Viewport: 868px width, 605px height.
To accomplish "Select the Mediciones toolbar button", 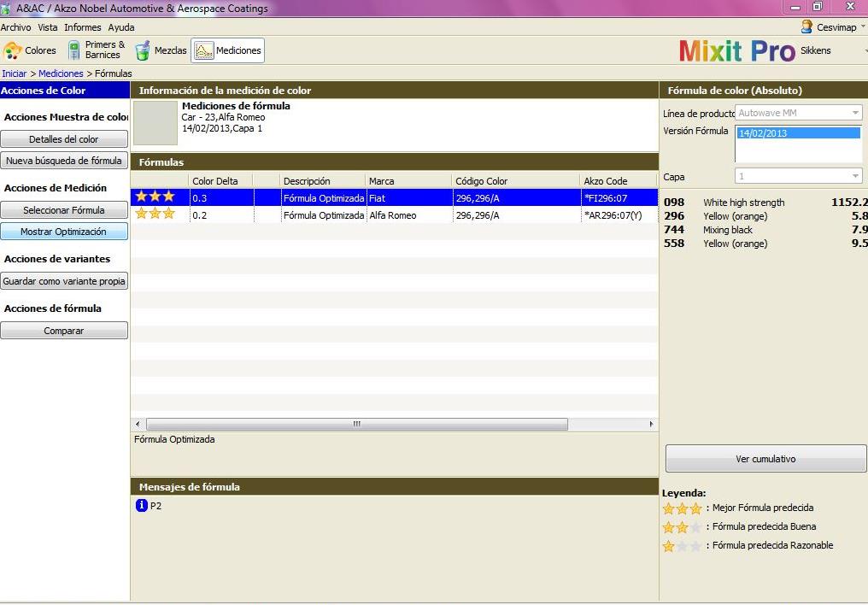I will pyautogui.click(x=227, y=50).
